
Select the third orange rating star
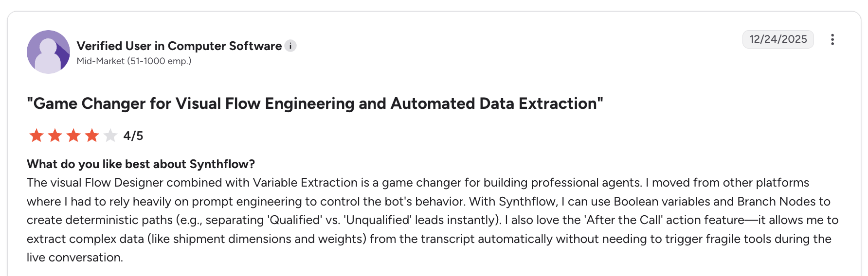point(73,136)
